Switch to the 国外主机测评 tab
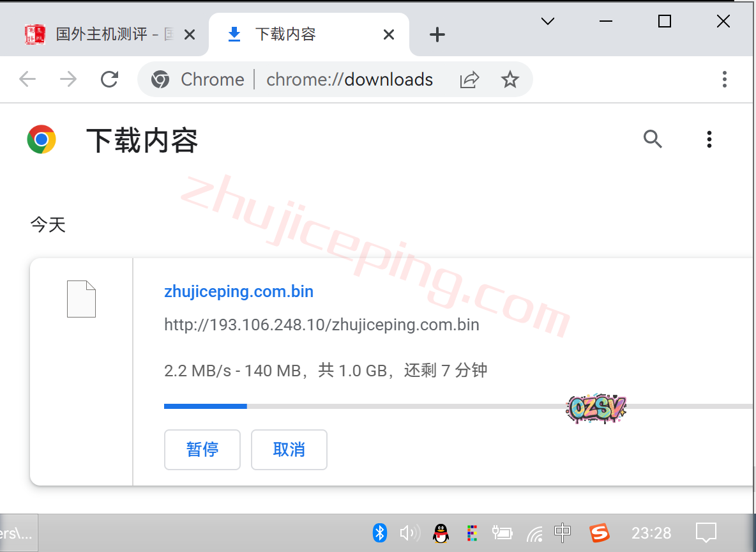The height and width of the screenshot is (552, 756). tap(102, 34)
